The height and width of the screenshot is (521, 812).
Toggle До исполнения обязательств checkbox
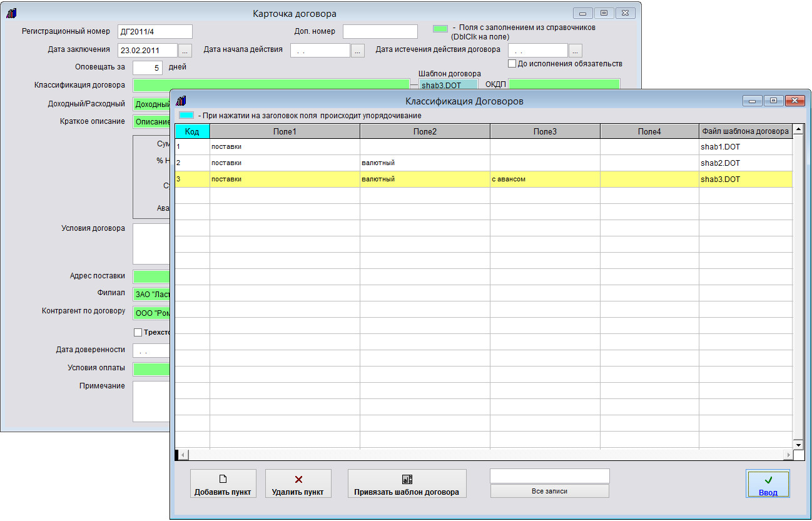tap(512, 64)
